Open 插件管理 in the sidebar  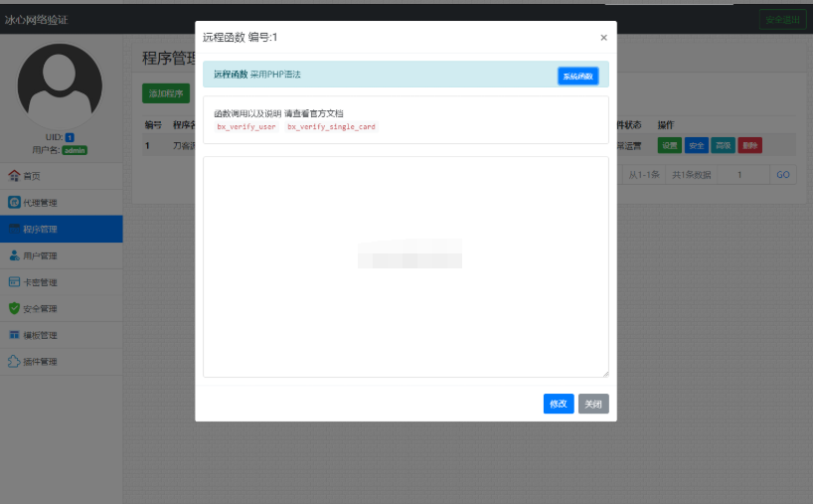62,361
